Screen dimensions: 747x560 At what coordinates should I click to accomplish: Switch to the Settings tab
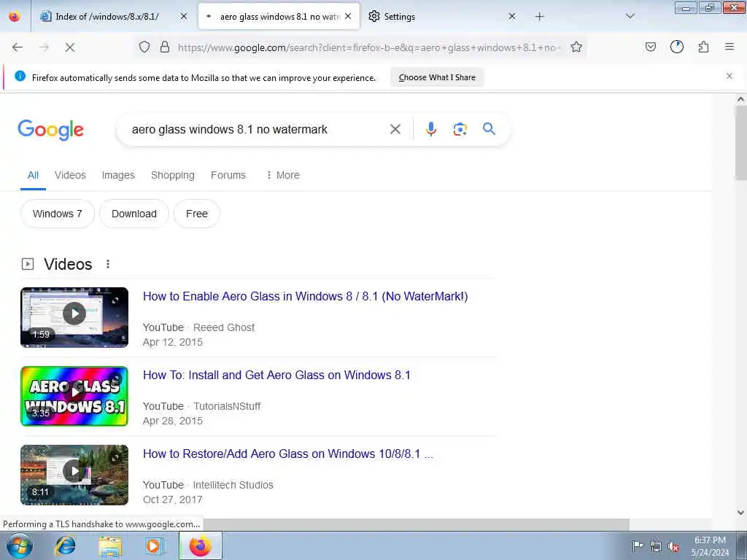[399, 17]
